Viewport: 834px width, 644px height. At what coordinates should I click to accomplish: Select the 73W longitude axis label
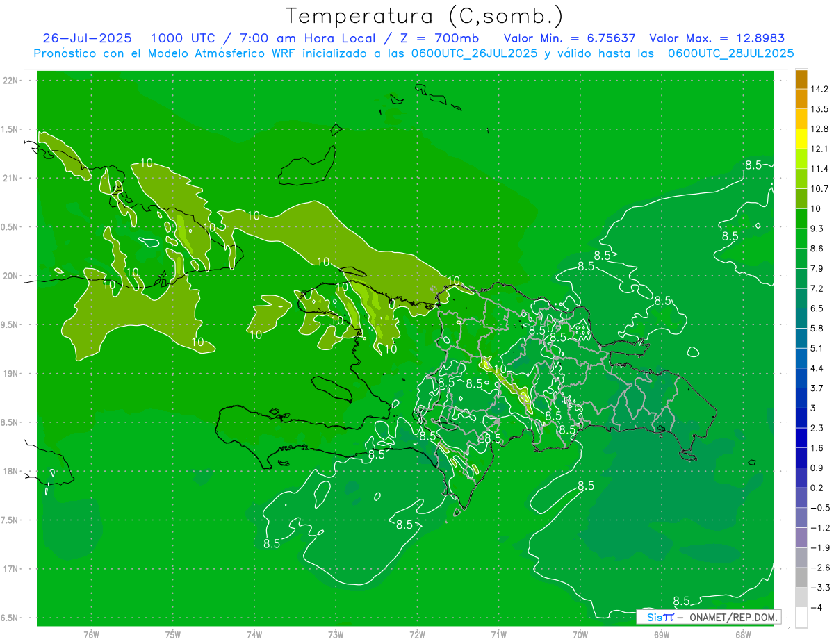(x=336, y=635)
